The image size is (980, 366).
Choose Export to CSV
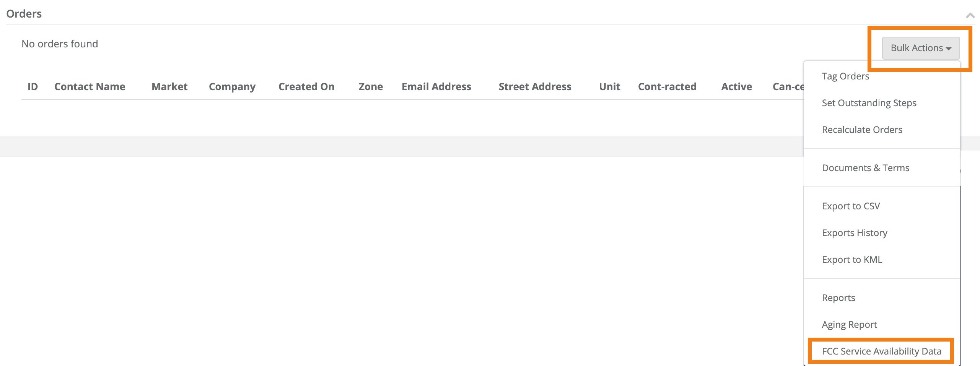coord(851,206)
